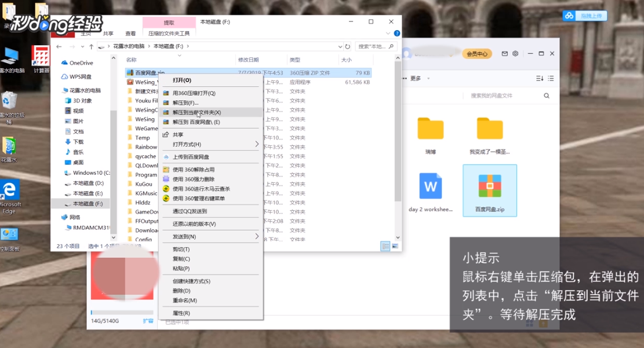
Task: Click the sort order icon in Baidu Netdisk
Action: pos(540,78)
